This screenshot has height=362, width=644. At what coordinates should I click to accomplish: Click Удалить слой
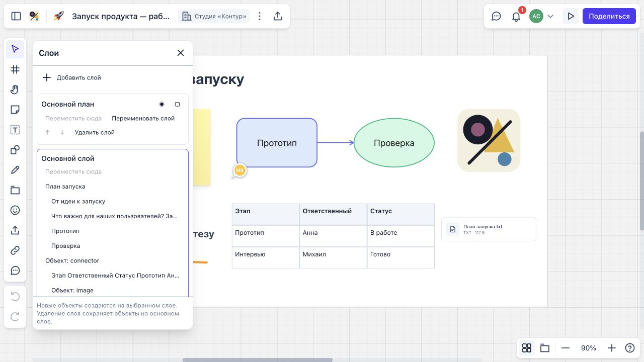coord(95,133)
